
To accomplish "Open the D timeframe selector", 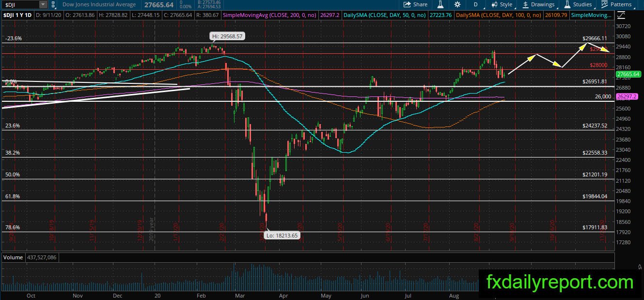I will (476, 4).
